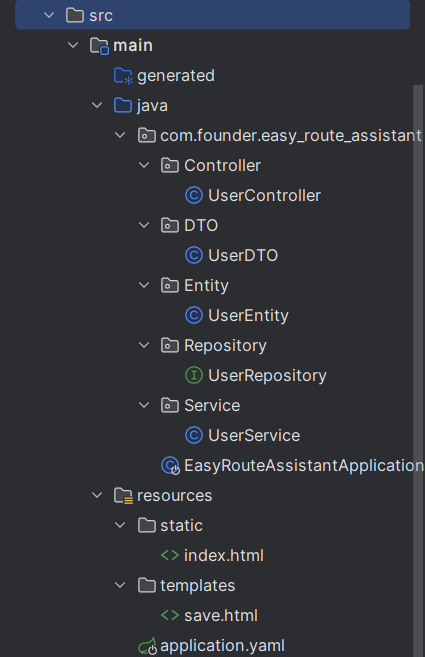
Task: Collapse the com.founder.easy_route_assistant package
Action: tap(120, 135)
